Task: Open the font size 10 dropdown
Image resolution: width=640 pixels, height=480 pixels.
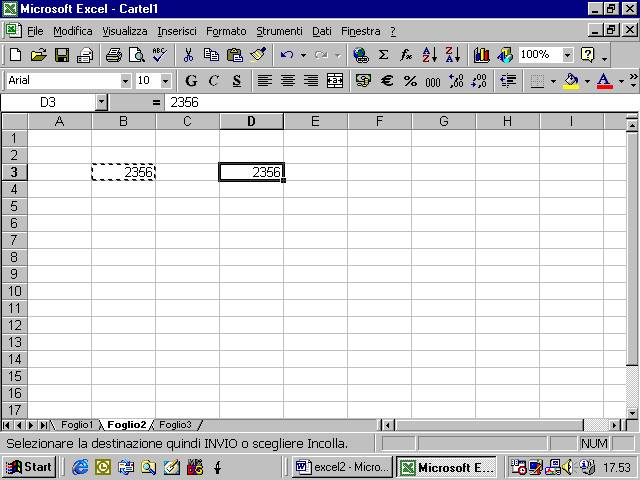Action: point(165,81)
